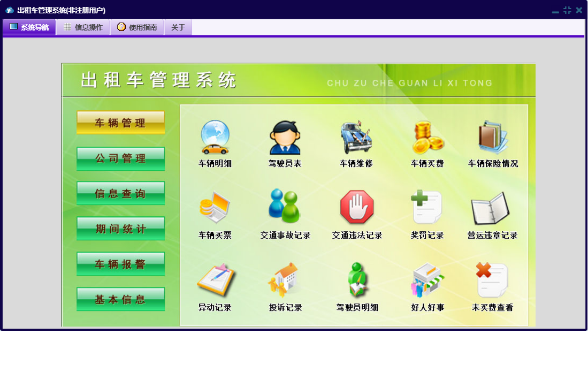The height and width of the screenshot is (387, 588).
Task: Switch to the 系统导航 tab
Action: click(29, 27)
